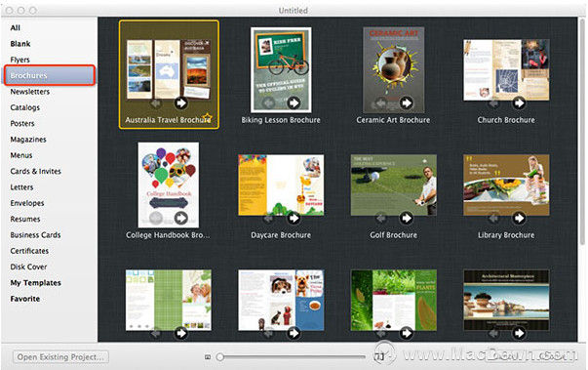Click previous arrow on Australia Travel Brochure
The image size is (588, 370).
click(156, 103)
